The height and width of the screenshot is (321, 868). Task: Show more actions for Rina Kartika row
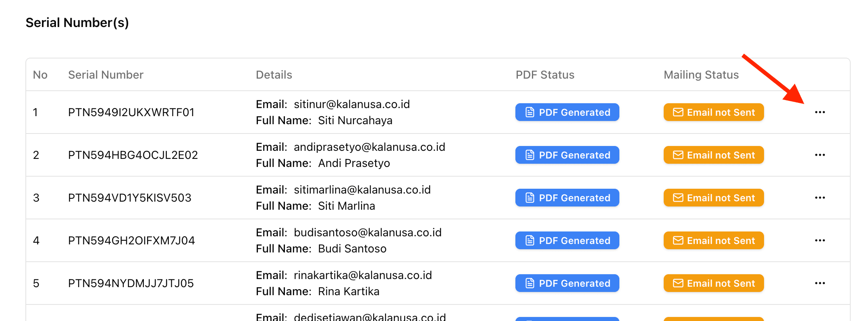[820, 283]
